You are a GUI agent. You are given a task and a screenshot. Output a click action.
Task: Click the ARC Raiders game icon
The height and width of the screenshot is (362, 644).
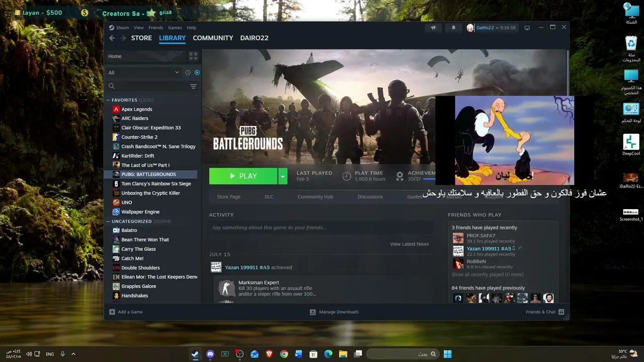click(116, 119)
